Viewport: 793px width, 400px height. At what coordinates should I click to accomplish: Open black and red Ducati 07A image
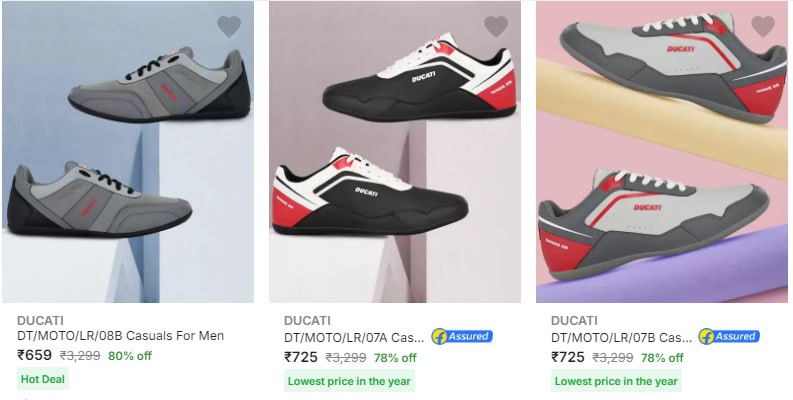point(395,152)
